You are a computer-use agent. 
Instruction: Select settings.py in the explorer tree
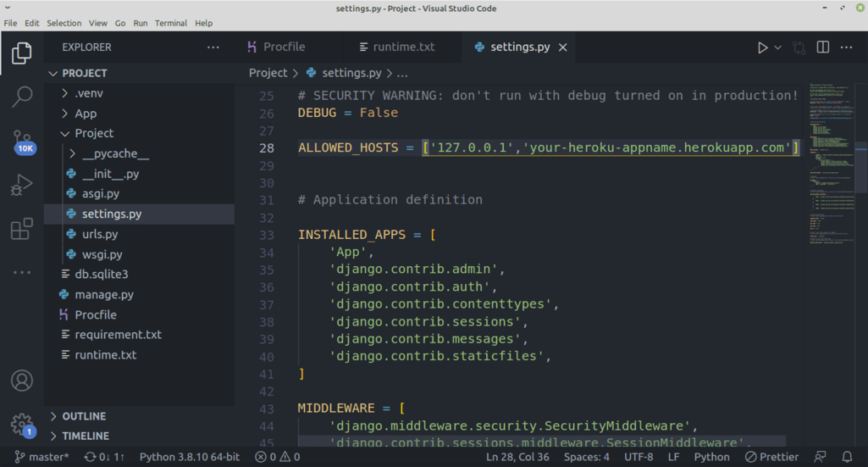140,214
